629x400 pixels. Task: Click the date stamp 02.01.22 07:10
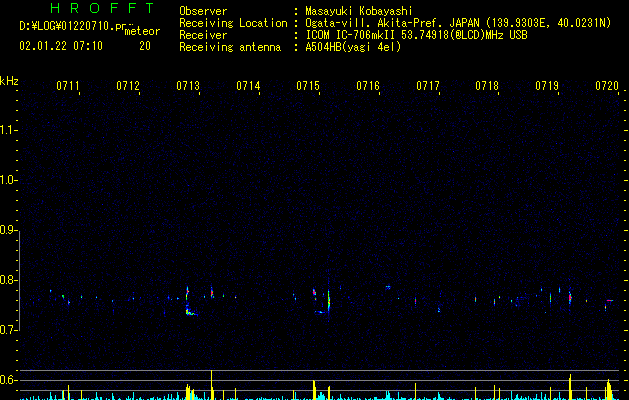61,46
